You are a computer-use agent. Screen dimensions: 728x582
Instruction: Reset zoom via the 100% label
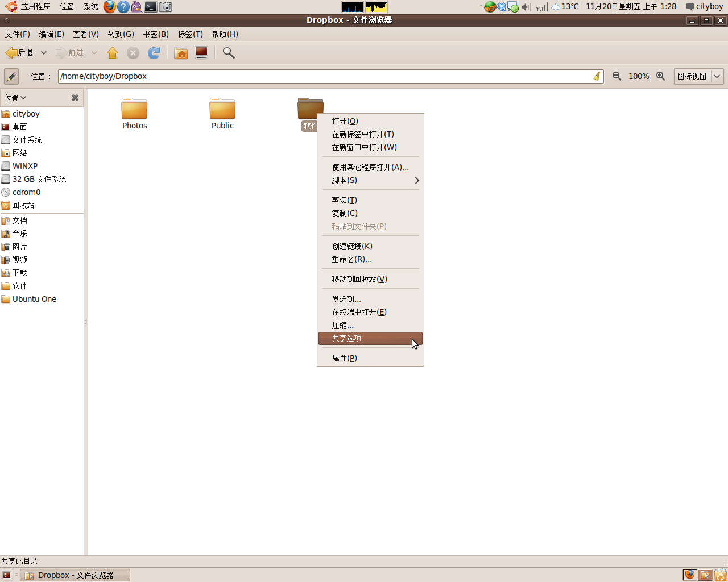click(639, 76)
